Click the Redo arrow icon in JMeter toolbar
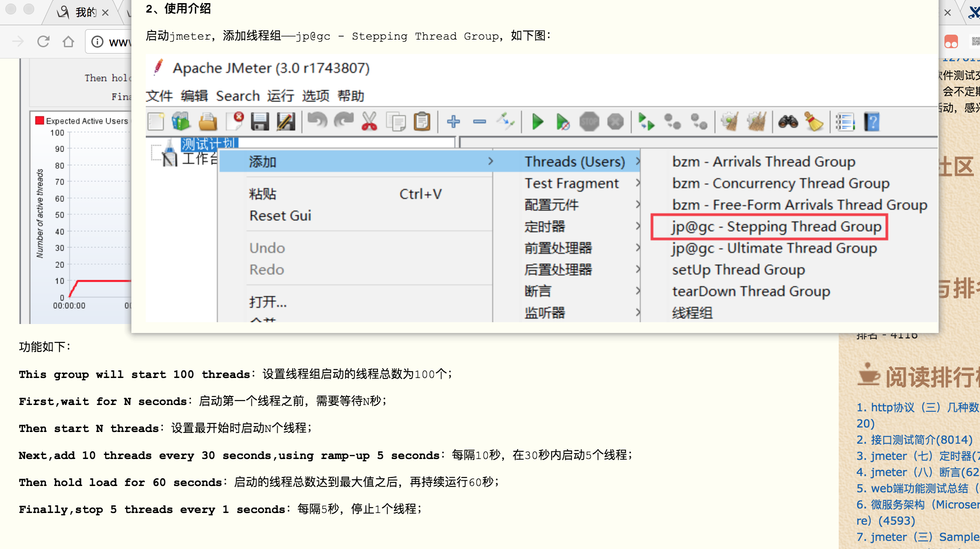980x549 pixels. tap(344, 121)
